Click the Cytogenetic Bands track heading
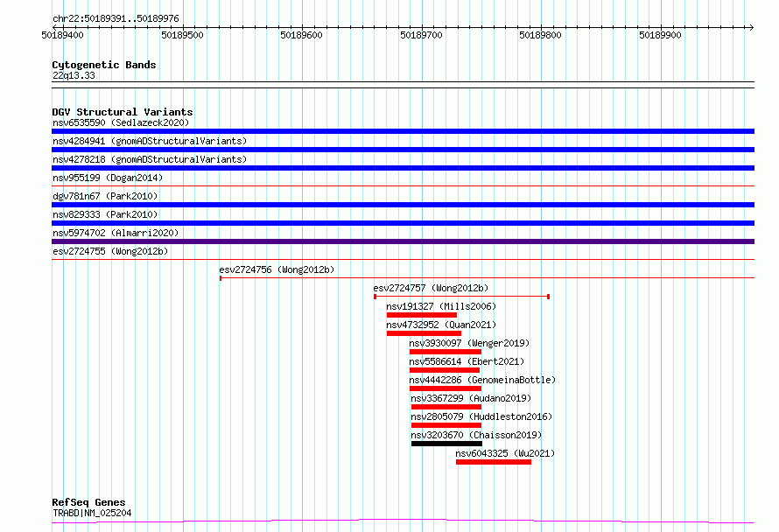The height and width of the screenshot is (532, 779). tap(104, 65)
